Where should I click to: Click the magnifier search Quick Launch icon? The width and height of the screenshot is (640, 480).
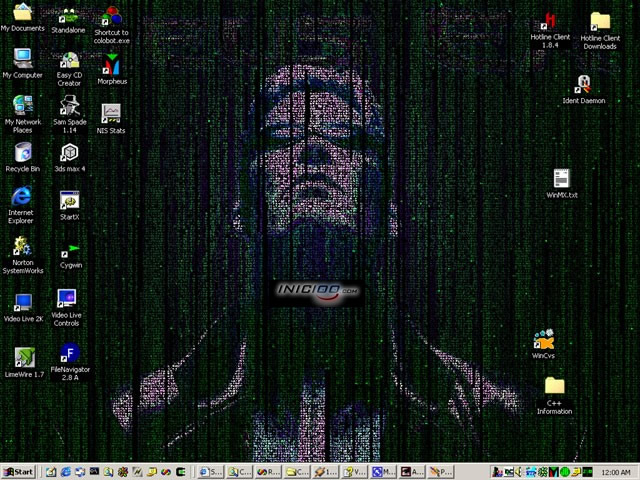click(109, 472)
